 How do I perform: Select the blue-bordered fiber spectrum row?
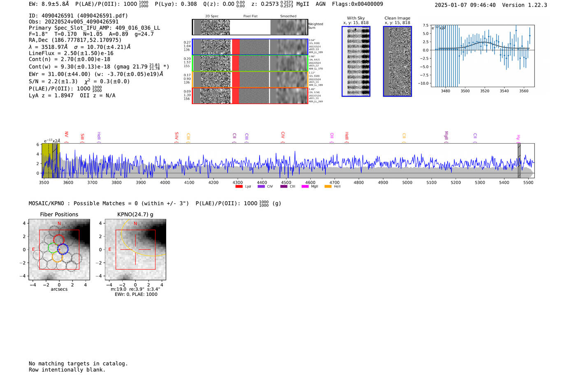[x=250, y=47]
